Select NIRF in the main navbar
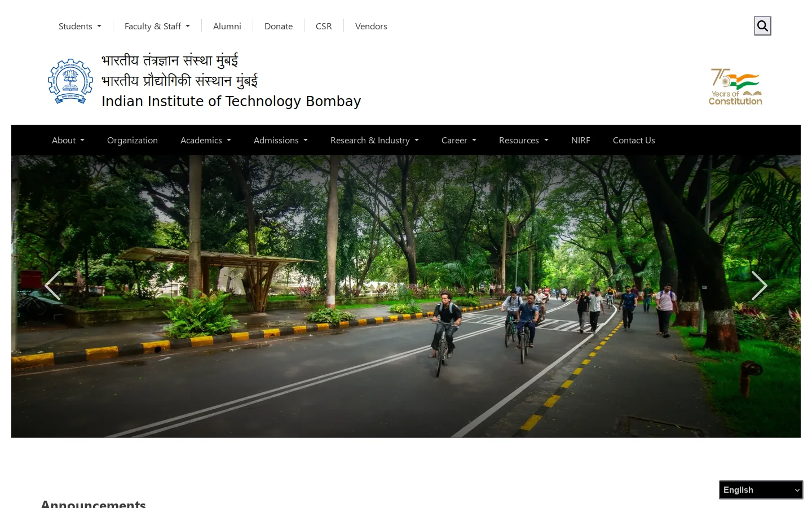 coord(581,140)
